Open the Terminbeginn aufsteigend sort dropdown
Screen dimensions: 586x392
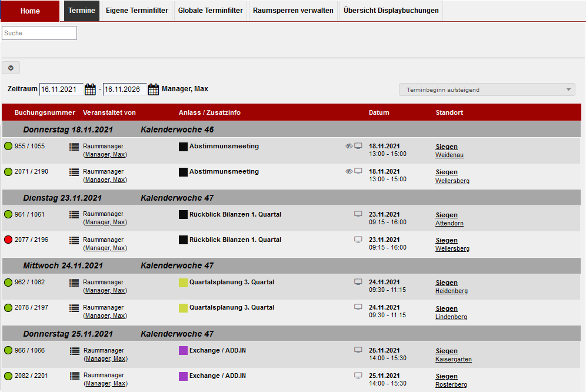pyautogui.click(x=487, y=90)
